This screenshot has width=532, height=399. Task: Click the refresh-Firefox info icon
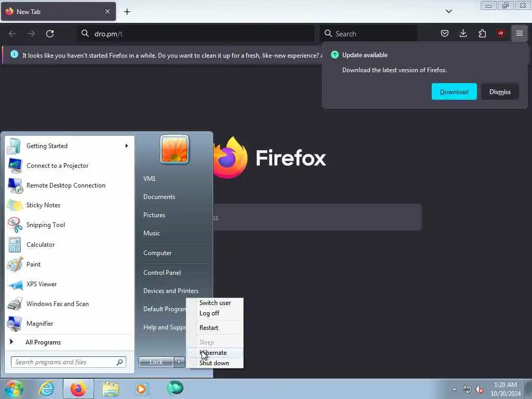14,54
